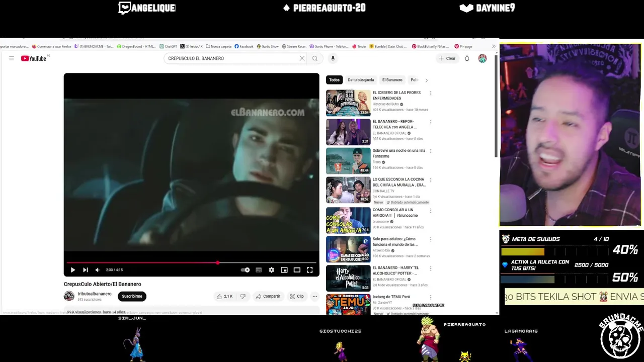Open Sobreviví una noche en una Isla thumbnail
The height and width of the screenshot is (362, 644).
coord(348,161)
